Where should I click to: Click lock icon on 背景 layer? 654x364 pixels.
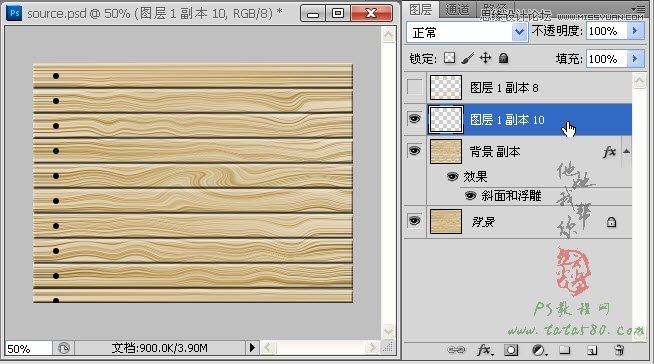[x=611, y=222]
